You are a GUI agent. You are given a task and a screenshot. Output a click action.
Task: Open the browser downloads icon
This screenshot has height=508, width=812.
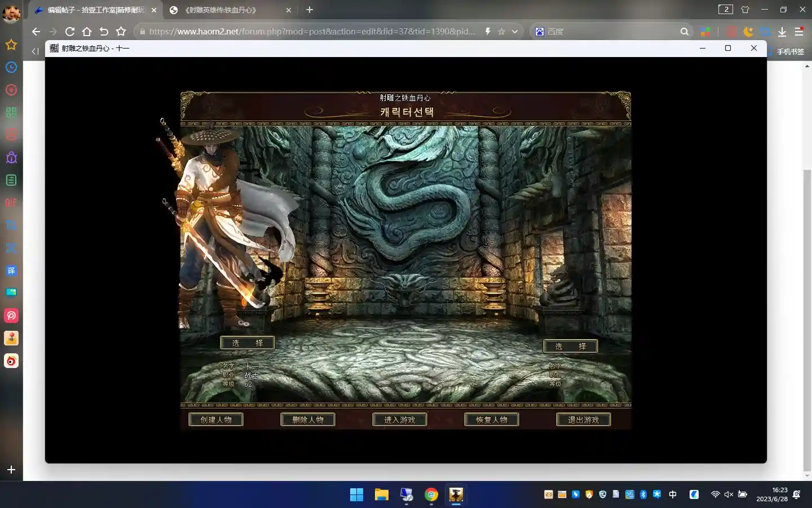[x=782, y=32]
